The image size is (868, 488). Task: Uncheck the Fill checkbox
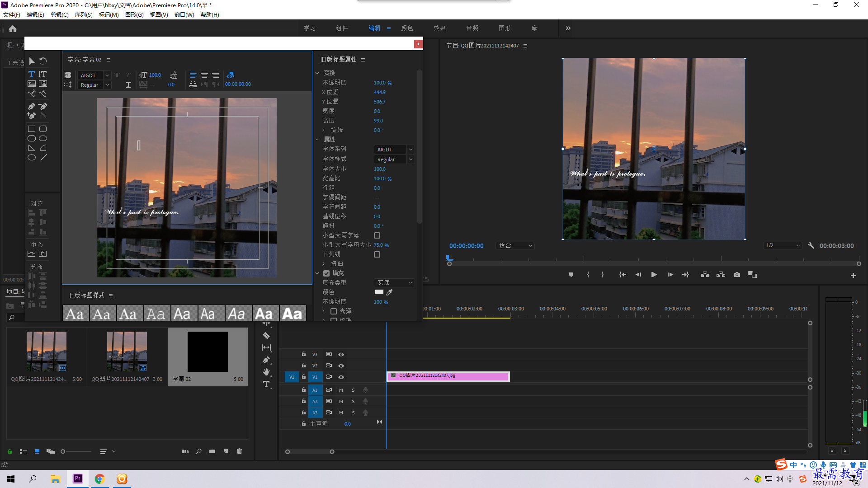pyautogui.click(x=326, y=273)
